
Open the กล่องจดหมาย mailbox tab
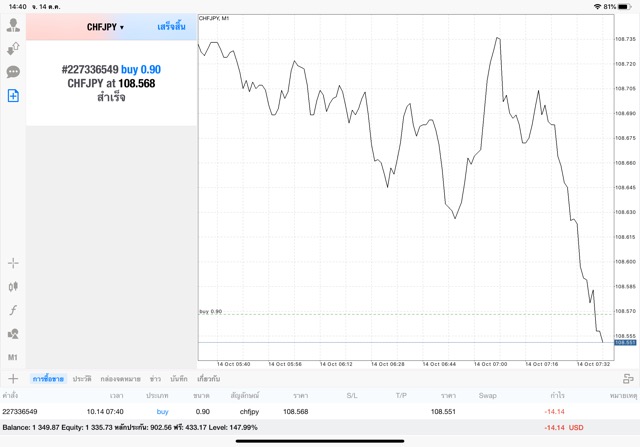click(x=120, y=379)
